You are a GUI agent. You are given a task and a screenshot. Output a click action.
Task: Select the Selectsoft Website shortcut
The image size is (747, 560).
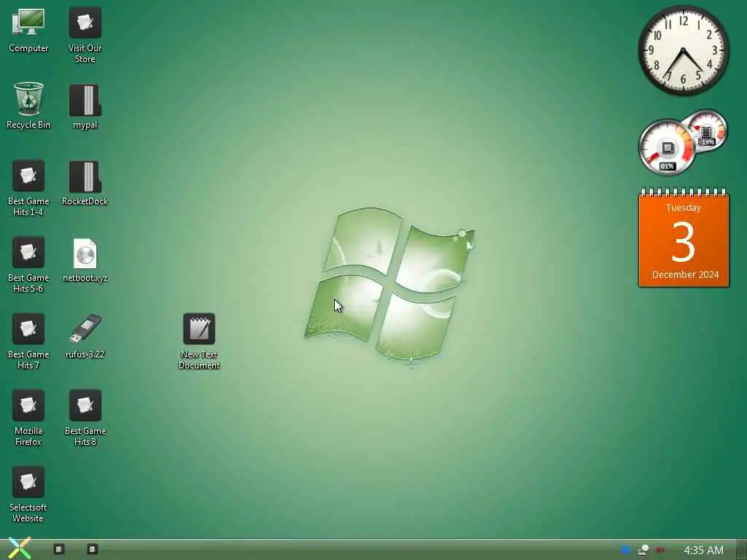click(x=28, y=494)
